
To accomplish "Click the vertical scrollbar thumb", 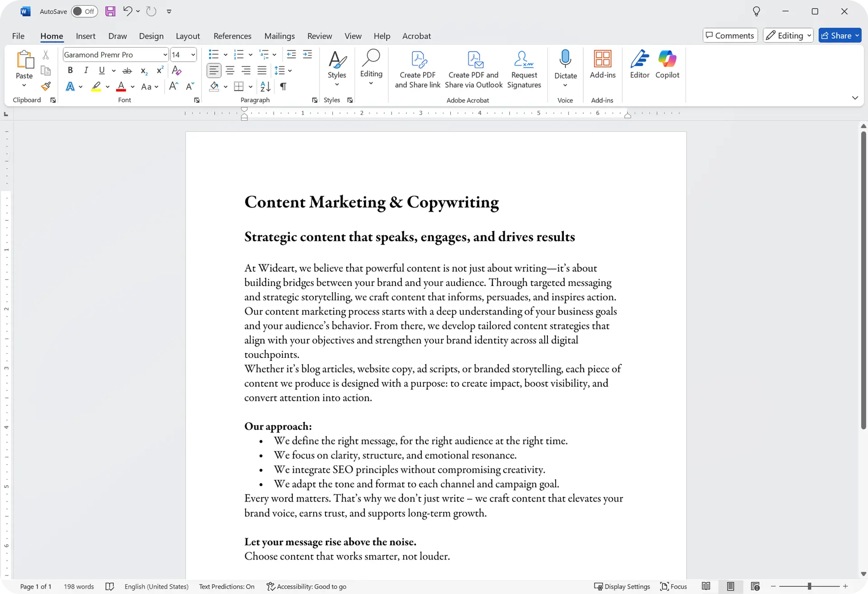I will point(863,280).
